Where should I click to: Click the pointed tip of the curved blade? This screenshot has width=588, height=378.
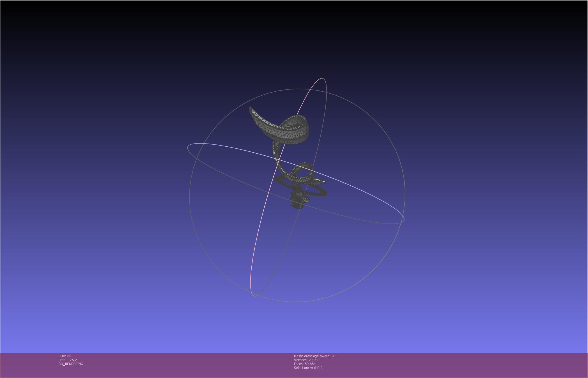tap(250, 108)
